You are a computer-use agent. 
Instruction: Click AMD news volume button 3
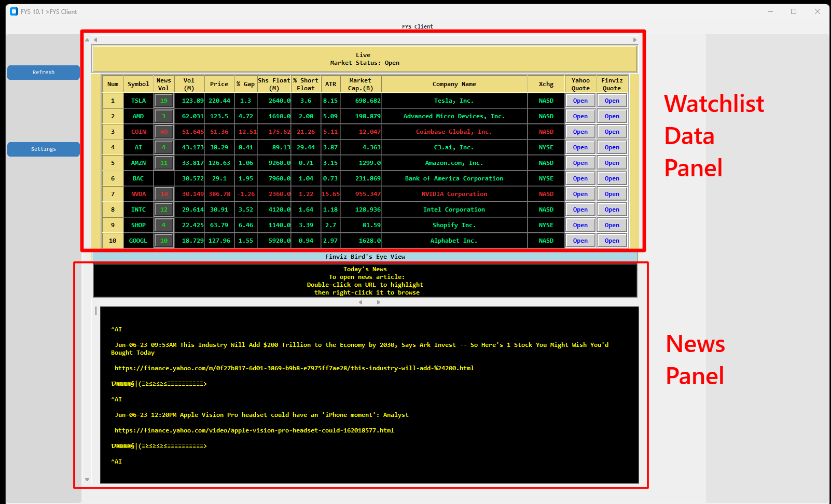point(164,116)
